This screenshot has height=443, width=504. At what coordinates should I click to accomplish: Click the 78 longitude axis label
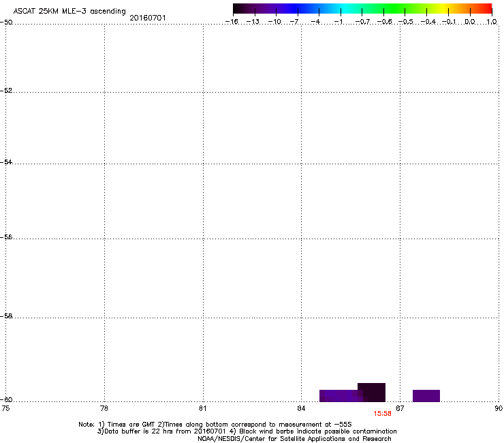pos(104,408)
